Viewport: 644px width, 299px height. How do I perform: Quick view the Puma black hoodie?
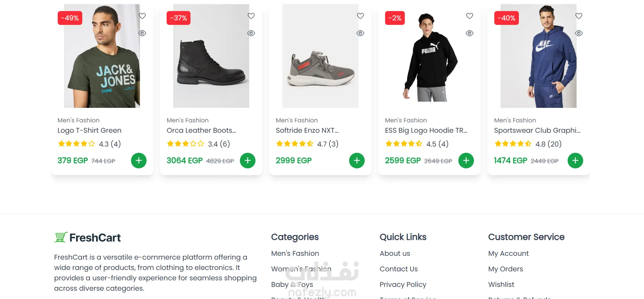tap(469, 33)
